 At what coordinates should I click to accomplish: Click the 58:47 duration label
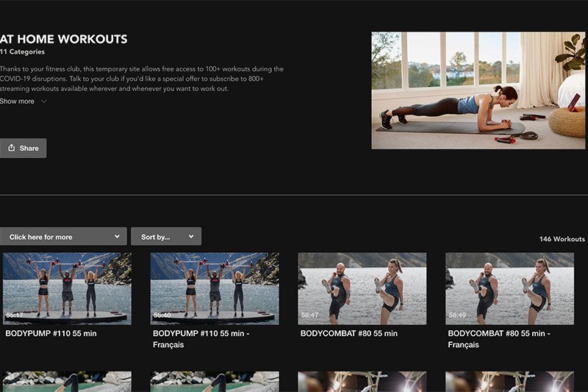[x=309, y=315]
